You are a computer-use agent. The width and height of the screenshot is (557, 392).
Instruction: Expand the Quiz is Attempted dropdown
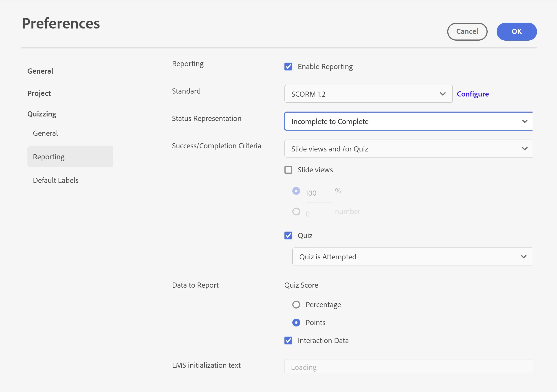[412, 256]
